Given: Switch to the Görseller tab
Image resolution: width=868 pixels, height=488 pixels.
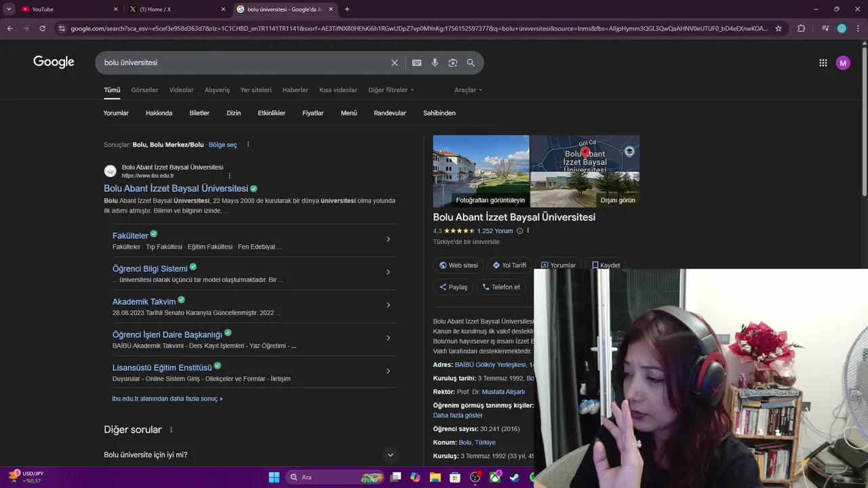Looking at the screenshot, I should pyautogui.click(x=144, y=89).
